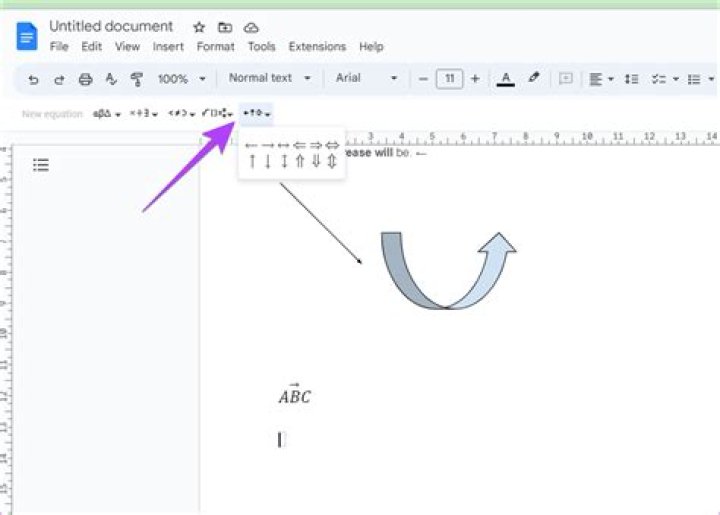
Task: Insert the double down arrow symbol
Action: [315, 161]
